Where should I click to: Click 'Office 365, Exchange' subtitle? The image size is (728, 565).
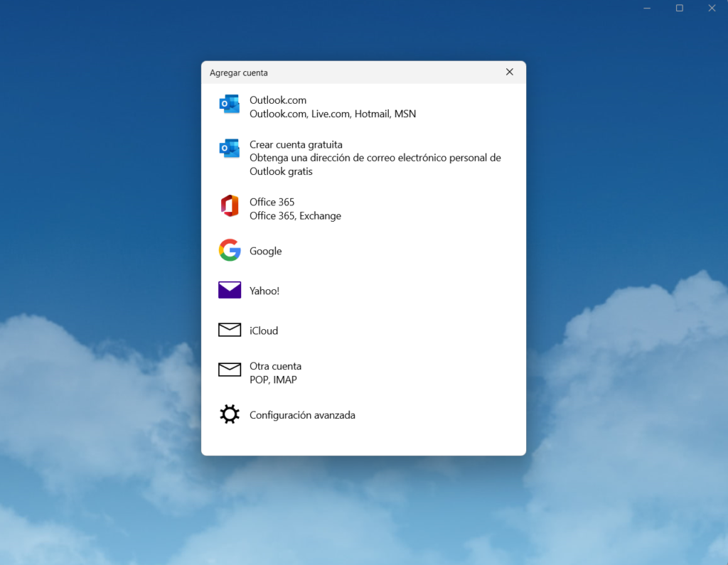(x=295, y=216)
